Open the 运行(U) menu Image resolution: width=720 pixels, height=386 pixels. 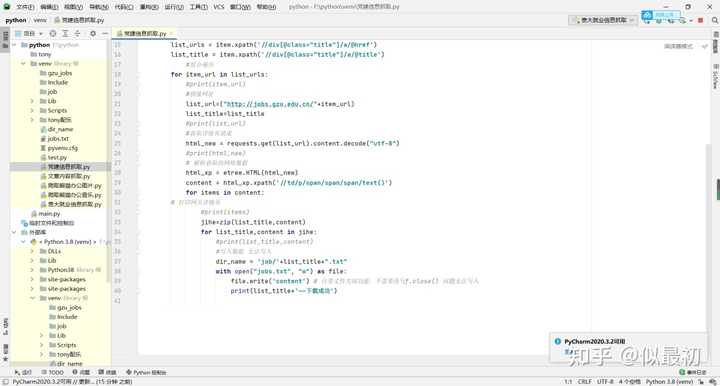click(174, 7)
